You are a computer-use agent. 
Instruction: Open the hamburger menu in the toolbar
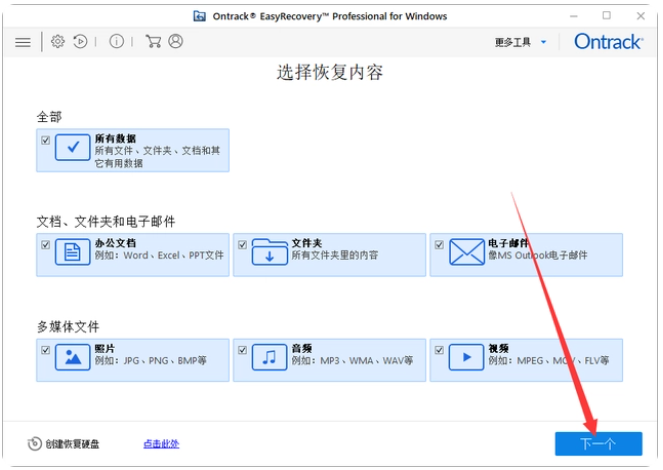coord(23,42)
